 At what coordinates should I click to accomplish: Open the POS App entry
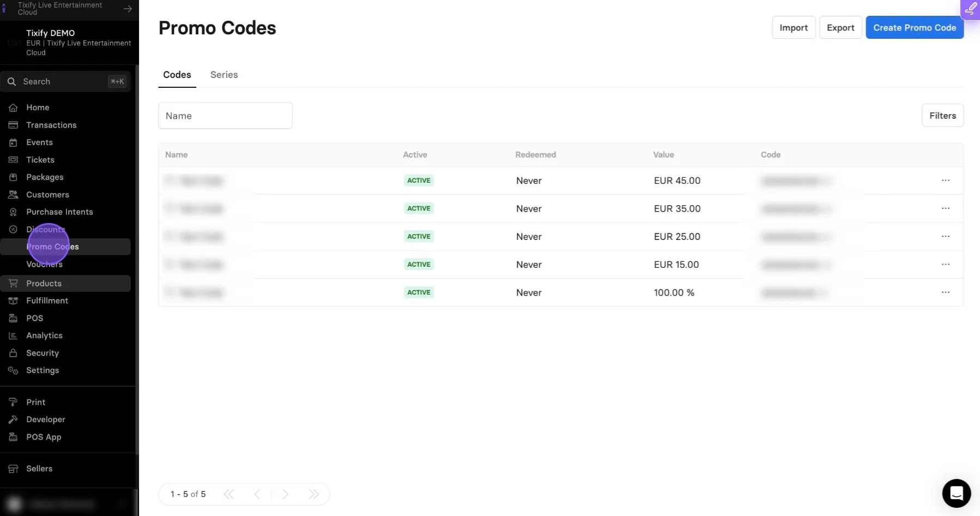click(65, 437)
